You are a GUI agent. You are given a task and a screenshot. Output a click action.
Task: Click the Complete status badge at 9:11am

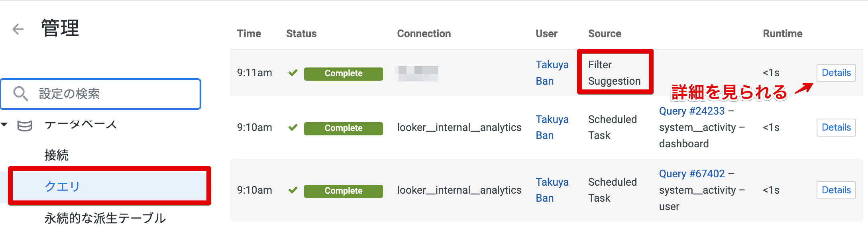(343, 73)
